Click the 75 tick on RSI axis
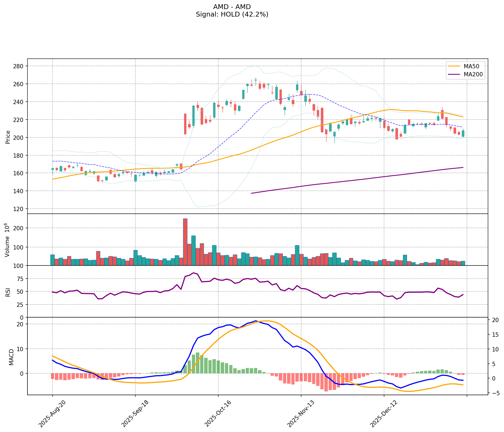 coord(20,279)
